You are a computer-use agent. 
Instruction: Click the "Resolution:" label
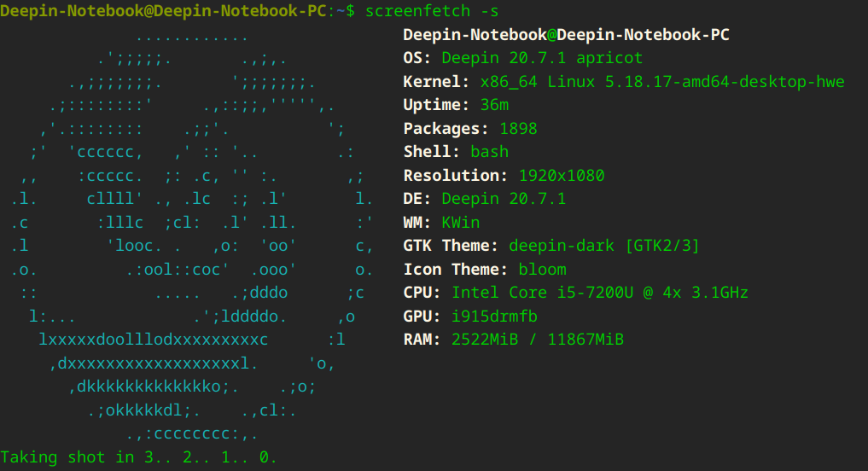[x=456, y=176]
